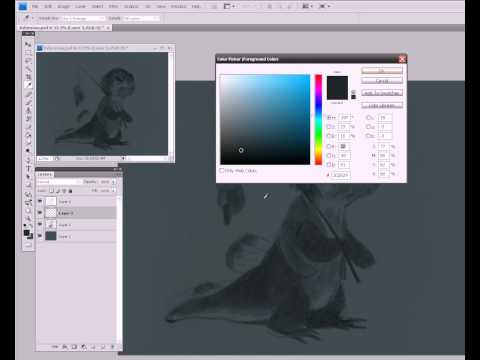This screenshot has width=480, height=360.
Task: Click the Quick Mask mode icon
Action: coord(28,245)
